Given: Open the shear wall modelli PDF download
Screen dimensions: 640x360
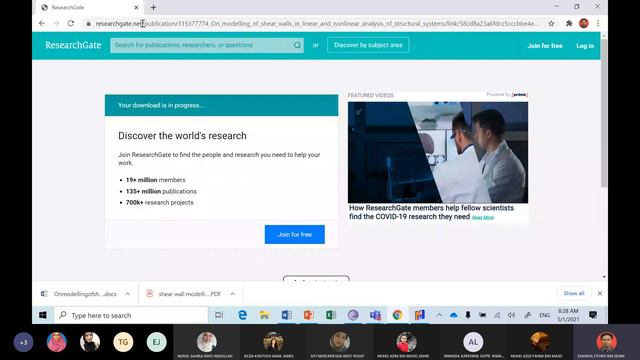Looking at the screenshot, I should pyautogui.click(x=184, y=294).
